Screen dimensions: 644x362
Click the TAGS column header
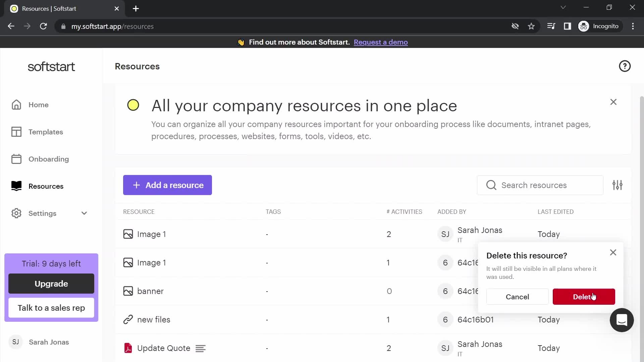(273, 212)
